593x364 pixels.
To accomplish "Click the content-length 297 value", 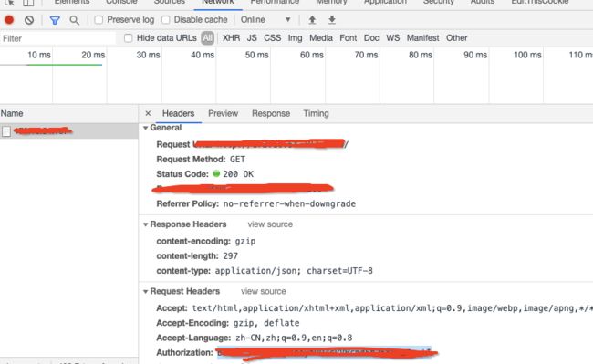I will pos(230,256).
